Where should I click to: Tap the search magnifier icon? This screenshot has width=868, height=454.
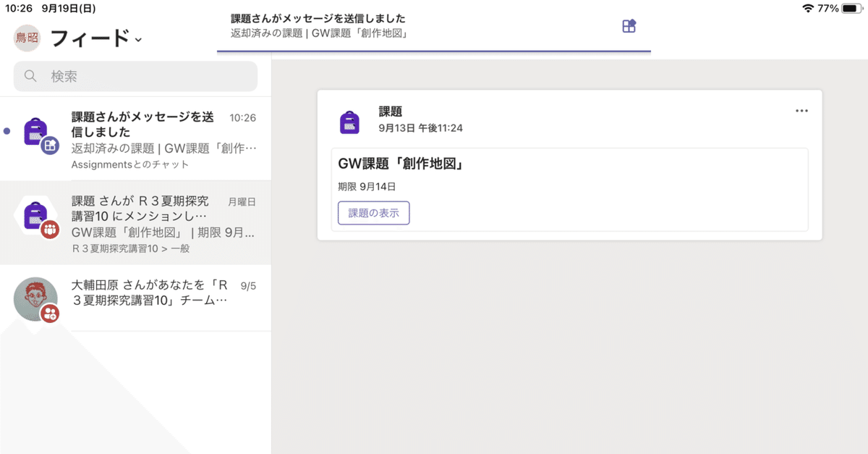point(30,75)
